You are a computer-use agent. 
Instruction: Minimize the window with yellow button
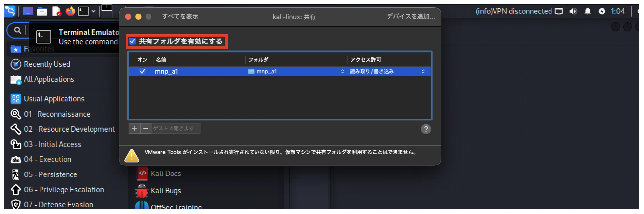138,17
